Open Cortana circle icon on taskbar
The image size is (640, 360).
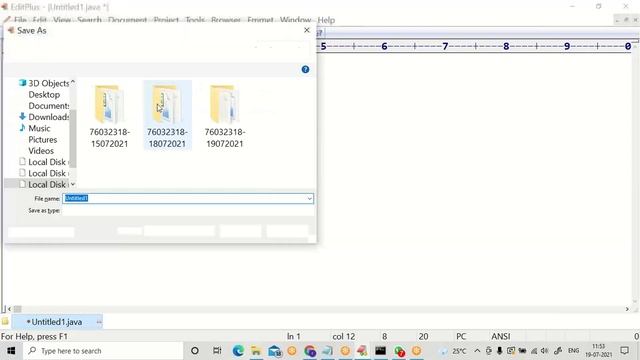[195, 351]
